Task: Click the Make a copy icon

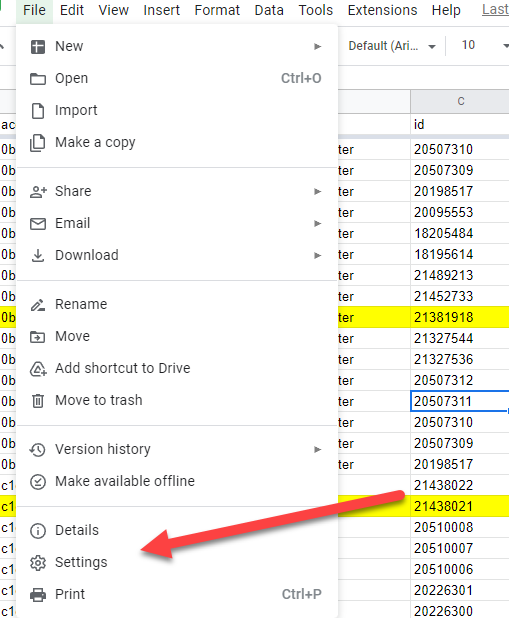Action: click(38, 143)
